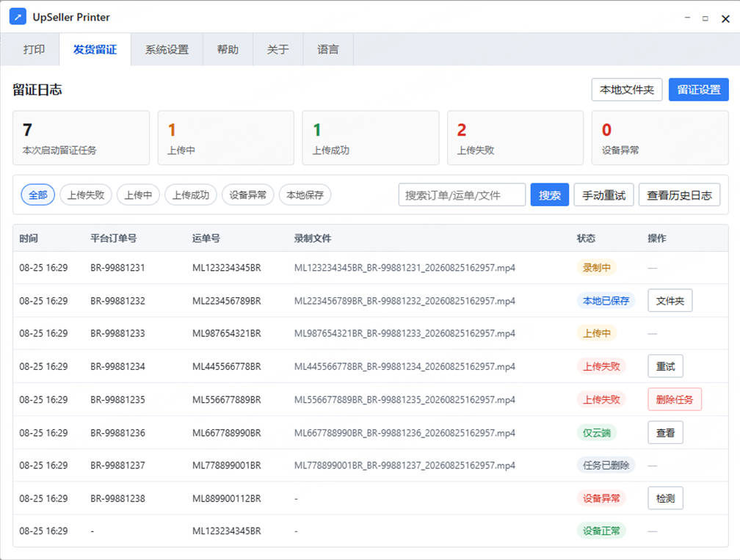Screen dimensions: 740x560
Task: Maximize the UpSeller Printer window
Action: click(x=705, y=18)
